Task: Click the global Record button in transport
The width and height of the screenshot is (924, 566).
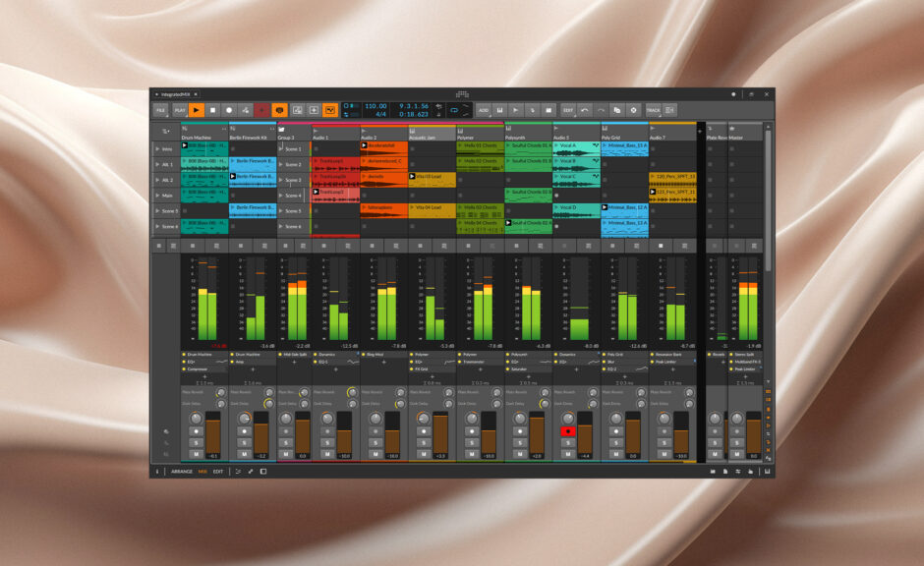Action: (229, 110)
